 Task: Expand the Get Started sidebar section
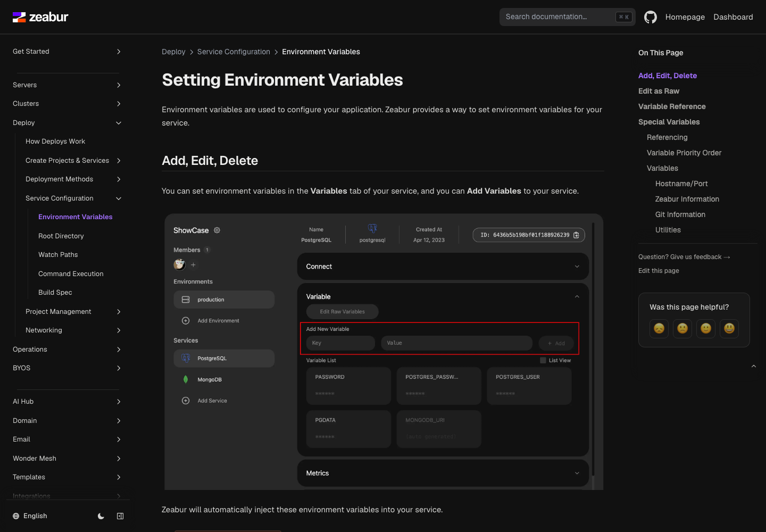pos(67,52)
